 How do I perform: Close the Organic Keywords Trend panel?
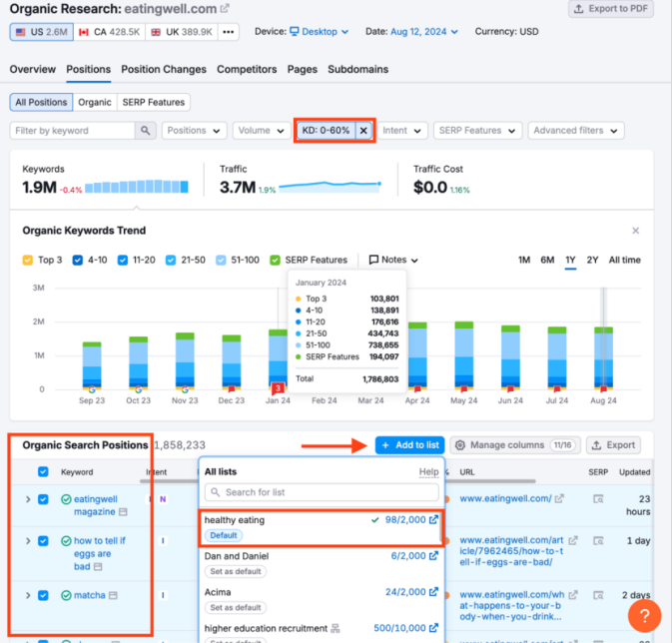(636, 231)
